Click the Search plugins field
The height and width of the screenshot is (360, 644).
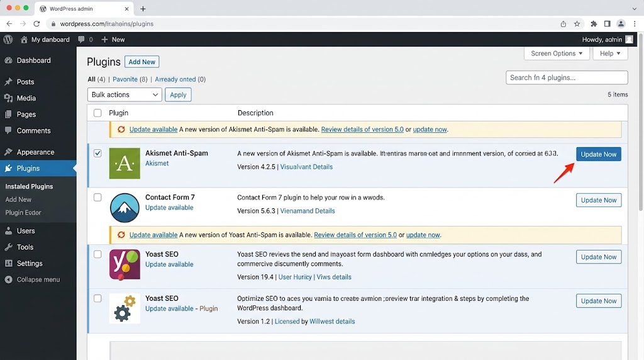point(567,77)
